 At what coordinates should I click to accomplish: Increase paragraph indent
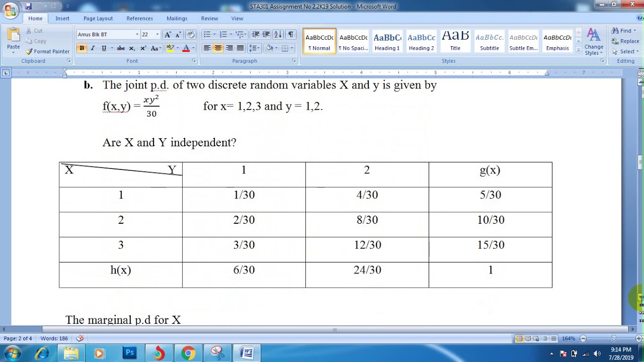266,35
